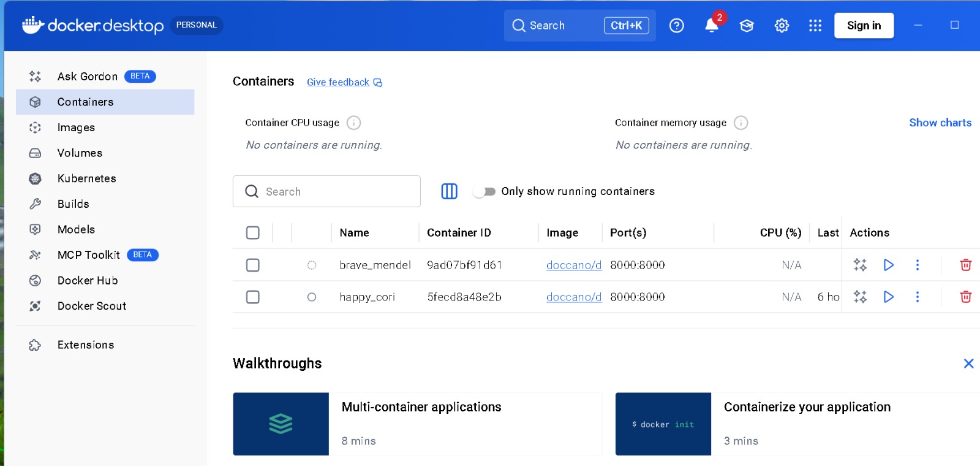Sort by the Name column header
Image resolution: width=980 pixels, height=466 pixels.
coord(354,233)
